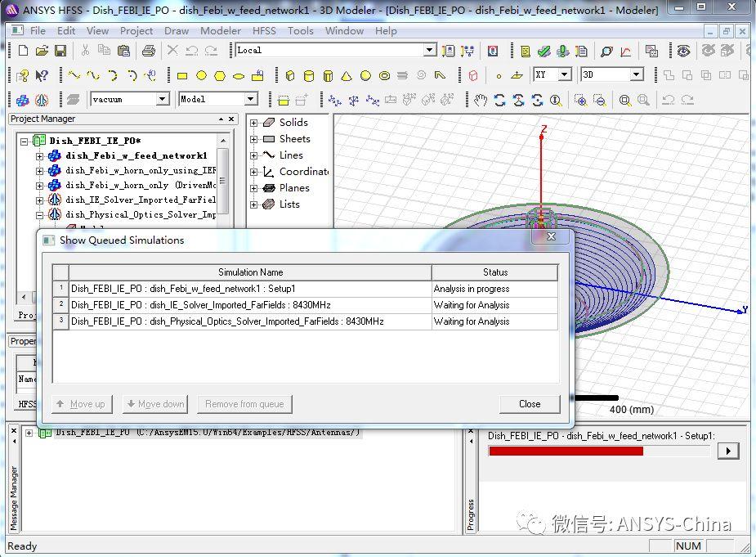Click the Draw spline tool
756x557 pixels.
tap(93, 75)
